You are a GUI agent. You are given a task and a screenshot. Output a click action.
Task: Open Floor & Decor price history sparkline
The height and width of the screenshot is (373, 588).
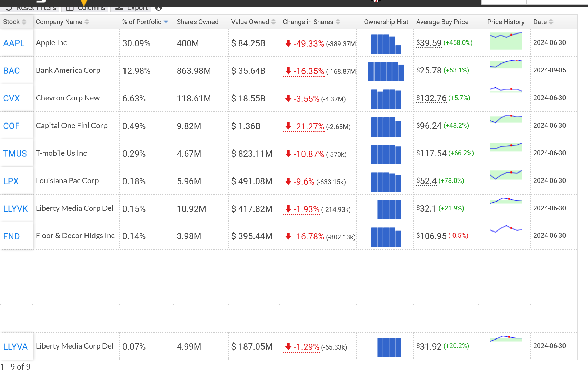[506, 229]
